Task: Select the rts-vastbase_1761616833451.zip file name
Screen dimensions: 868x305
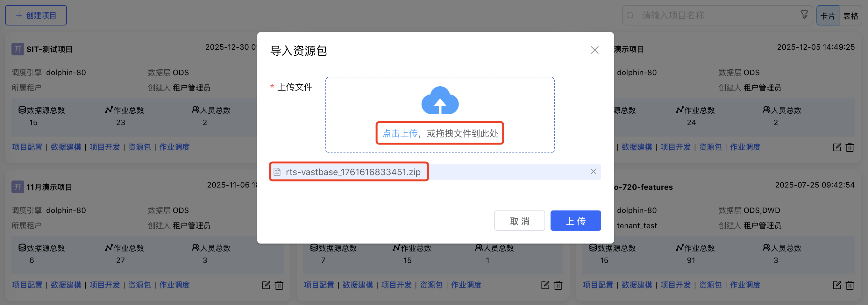Action: coord(353,172)
